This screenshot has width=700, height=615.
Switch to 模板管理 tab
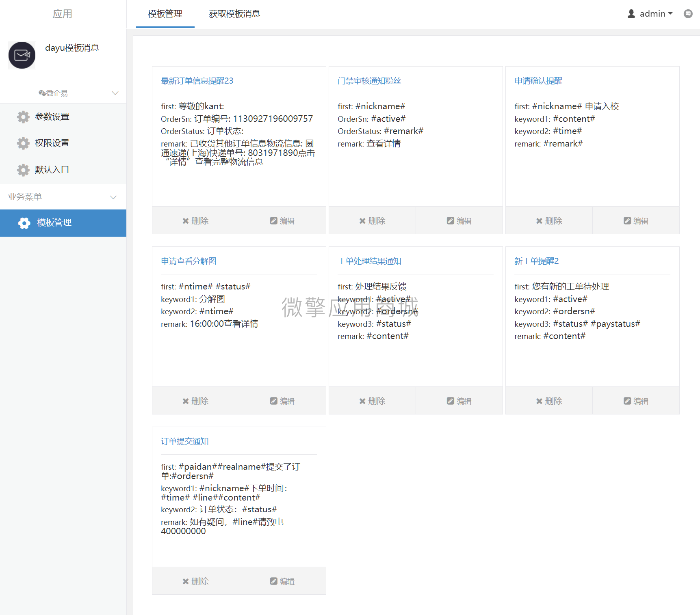[165, 14]
